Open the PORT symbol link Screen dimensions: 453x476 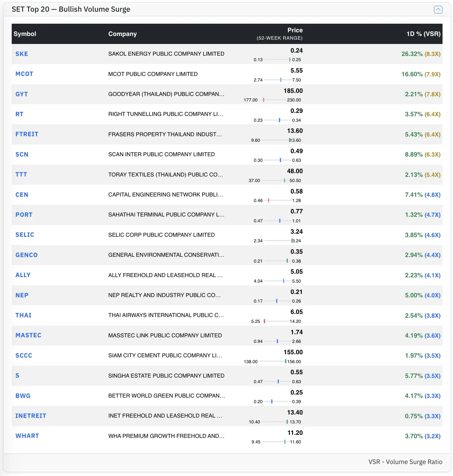[x=24, y=215]
